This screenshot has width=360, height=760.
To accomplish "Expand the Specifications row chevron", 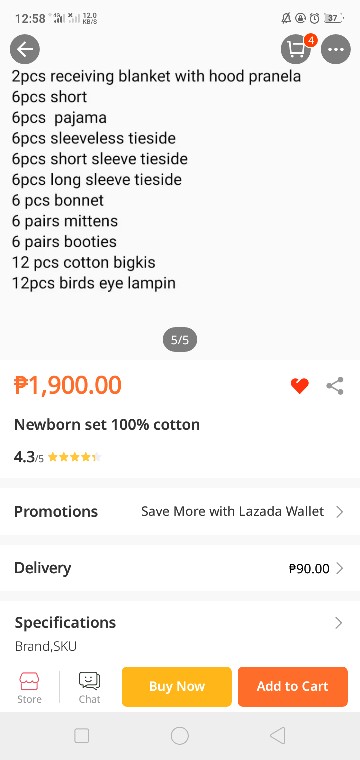I will 339,623.
